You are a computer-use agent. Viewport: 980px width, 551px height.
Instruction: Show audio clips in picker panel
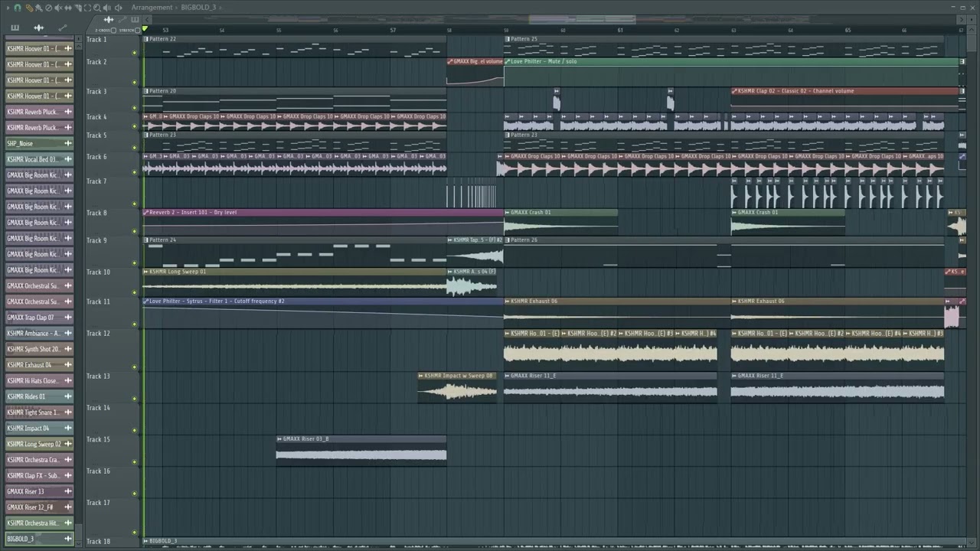tap(38, 28)
